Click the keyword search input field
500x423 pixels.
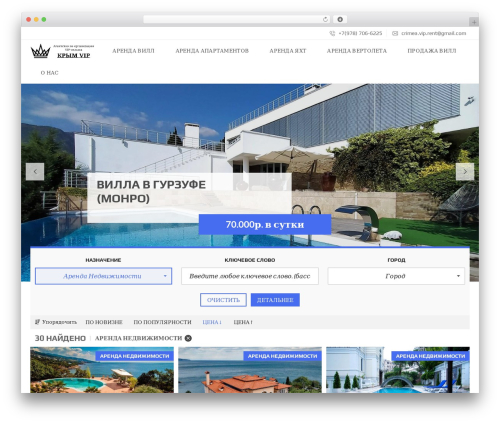(250, 276)
